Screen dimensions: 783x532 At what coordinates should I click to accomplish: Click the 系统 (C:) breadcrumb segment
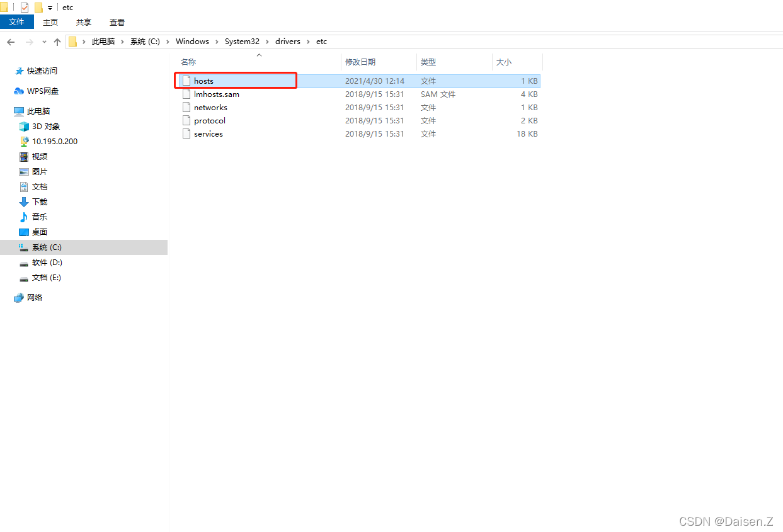coord(145,42)
